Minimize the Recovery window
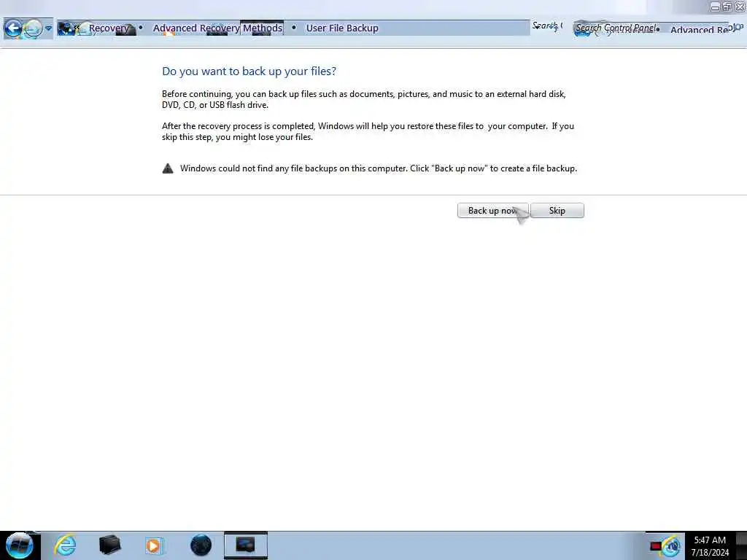747x560 pixels. click(715, 7)
